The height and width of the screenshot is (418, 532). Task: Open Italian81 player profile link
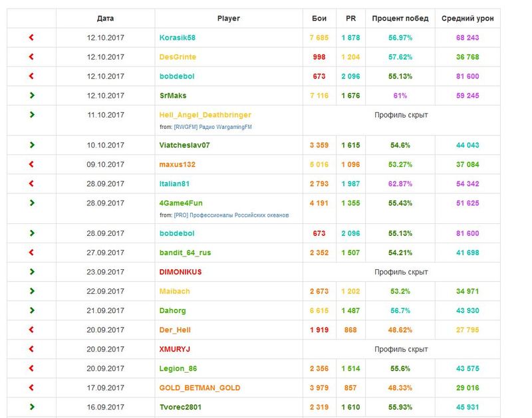[x=176, y=183]
